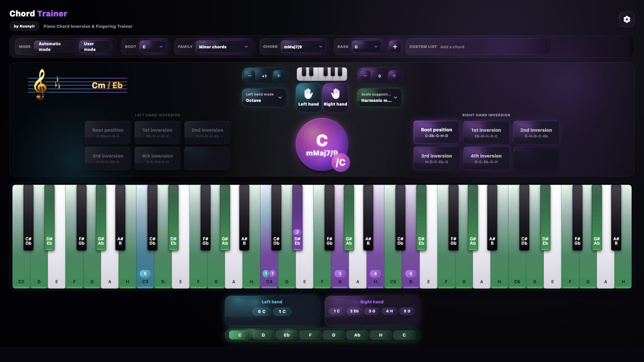
Task: Select right hand 3rd inversion
Action: [x=436, y=158]
